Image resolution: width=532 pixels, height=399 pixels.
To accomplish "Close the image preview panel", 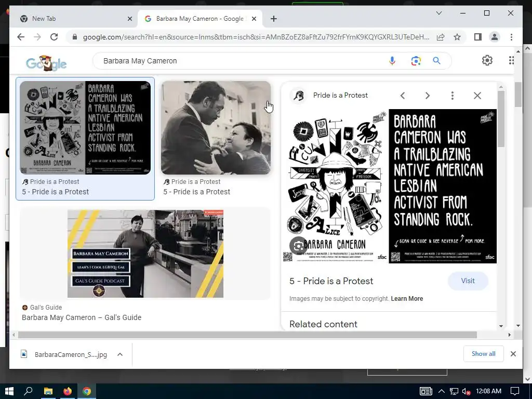I will pos(477,96).
